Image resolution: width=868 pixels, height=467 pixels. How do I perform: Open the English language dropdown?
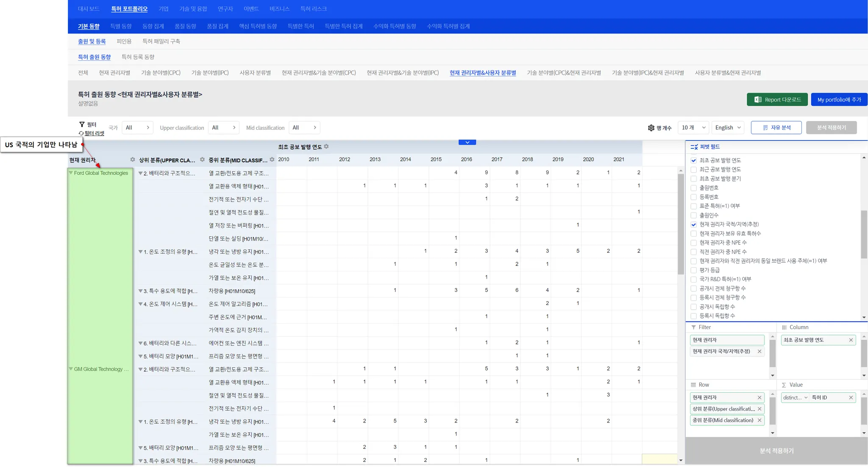[728, 128]
